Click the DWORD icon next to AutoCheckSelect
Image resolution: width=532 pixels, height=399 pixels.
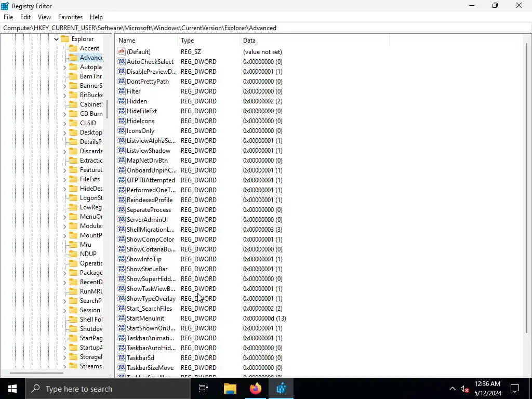(122, 61)
